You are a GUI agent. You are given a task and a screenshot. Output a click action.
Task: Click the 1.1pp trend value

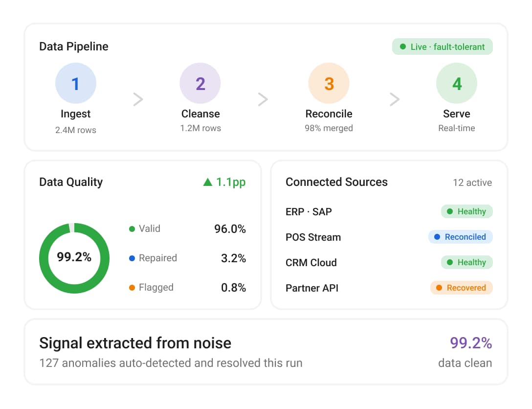(x=231, y=182)
